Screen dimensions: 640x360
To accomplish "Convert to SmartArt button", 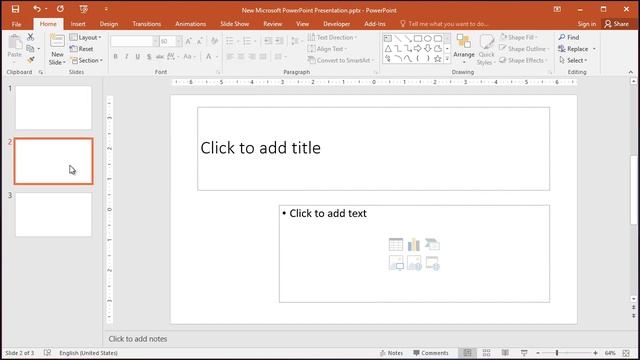I will [341, 60].
